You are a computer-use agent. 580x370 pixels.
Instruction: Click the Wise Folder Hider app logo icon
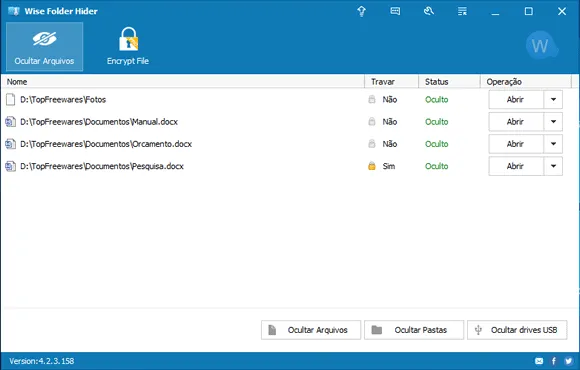[14, 11]
